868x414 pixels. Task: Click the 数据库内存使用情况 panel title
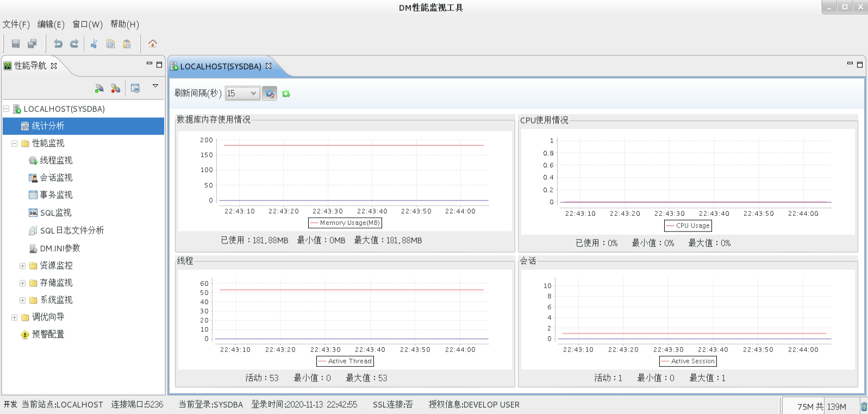tap(214, 120)
